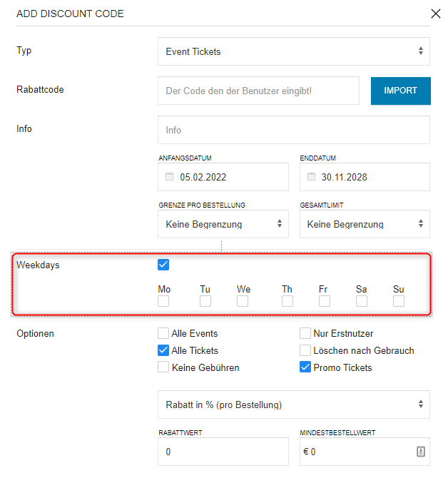The image size is (448, 493).
Task: Click the Rabattwert value field
Action: 223,452
